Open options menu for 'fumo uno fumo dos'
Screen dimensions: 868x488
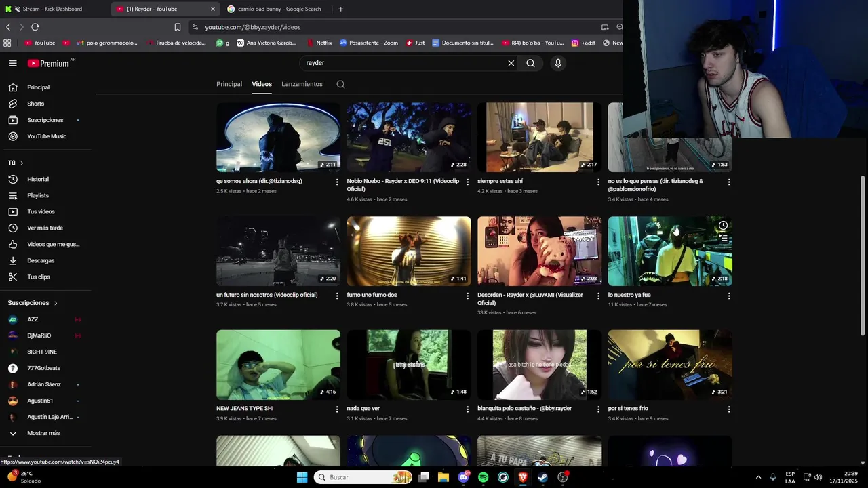467,296
